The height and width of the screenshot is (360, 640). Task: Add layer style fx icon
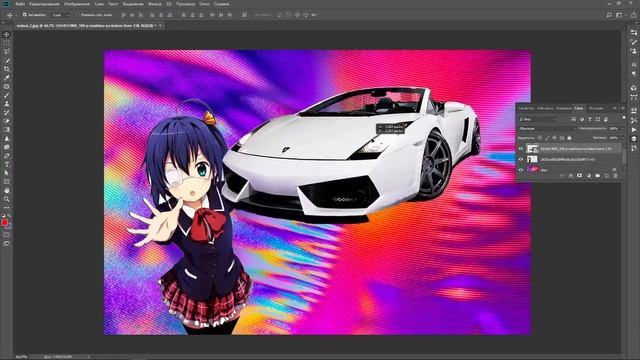click(x=571, y=176)
